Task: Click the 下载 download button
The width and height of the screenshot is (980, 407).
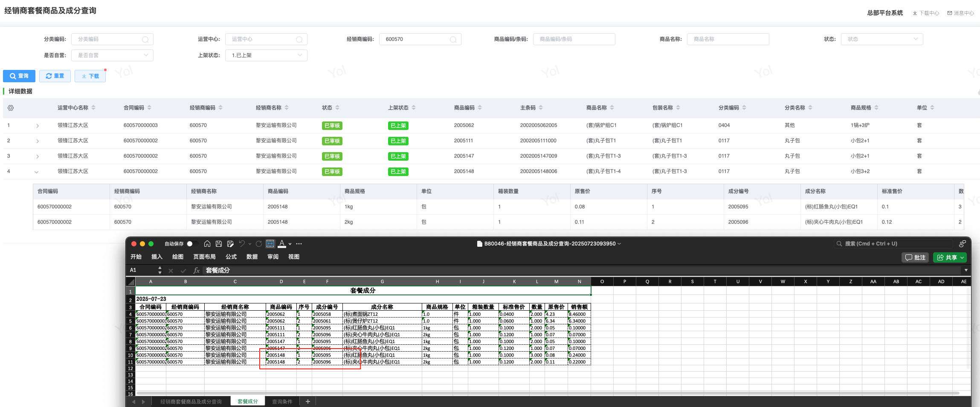Action: 90,76
